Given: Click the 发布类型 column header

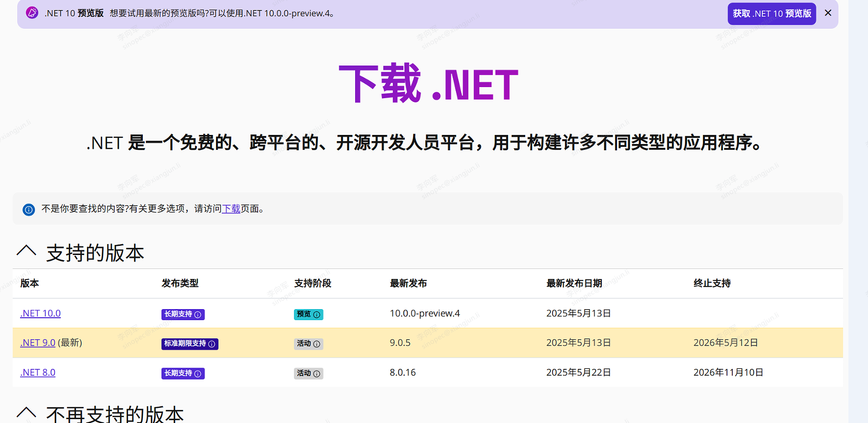Looking at the screenshot, I should coord(180,283).
